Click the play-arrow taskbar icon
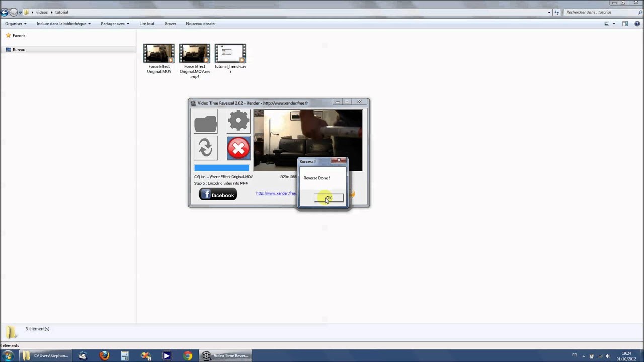Viewport: 644px width, 362px height. [x=167, y=356]
